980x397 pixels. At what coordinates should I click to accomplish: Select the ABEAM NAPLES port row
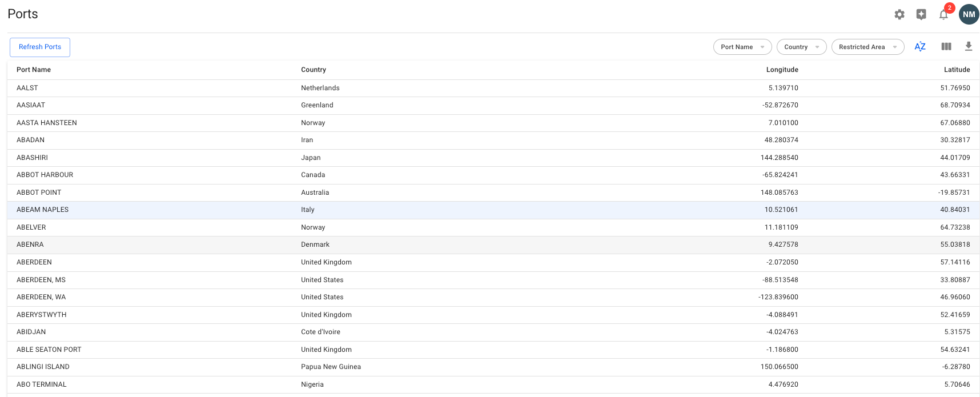43,210
